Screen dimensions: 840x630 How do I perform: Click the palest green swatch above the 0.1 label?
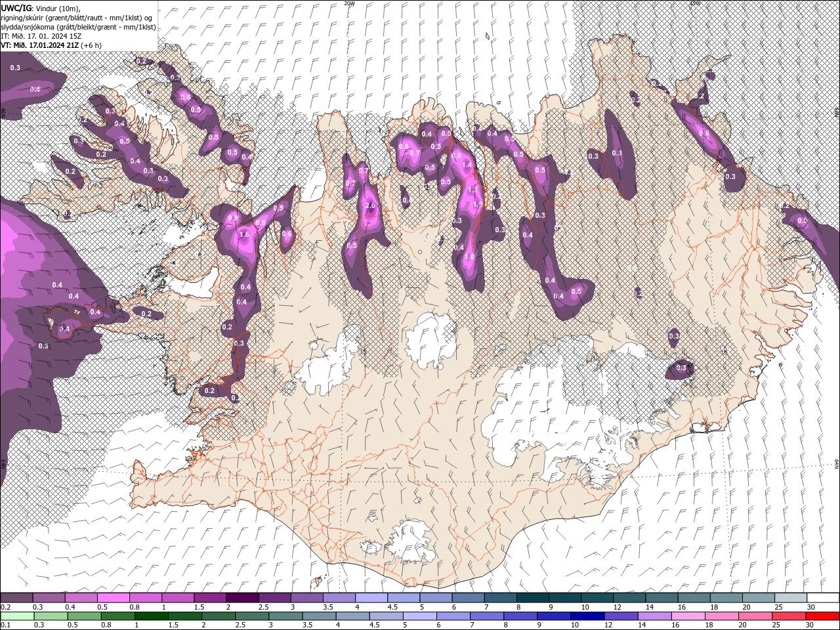click(16, 616)
